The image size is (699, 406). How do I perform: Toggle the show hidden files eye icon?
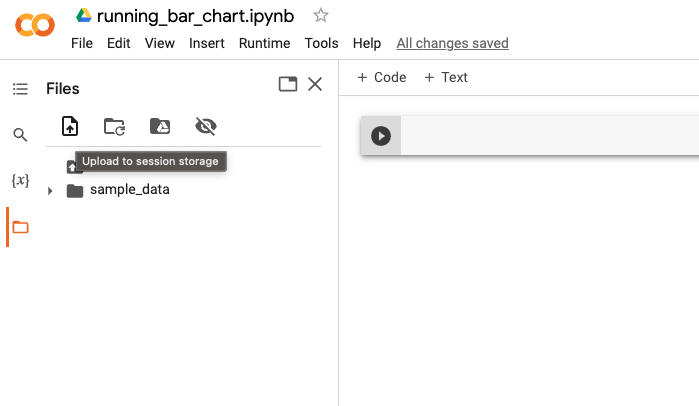pos(206,126)
